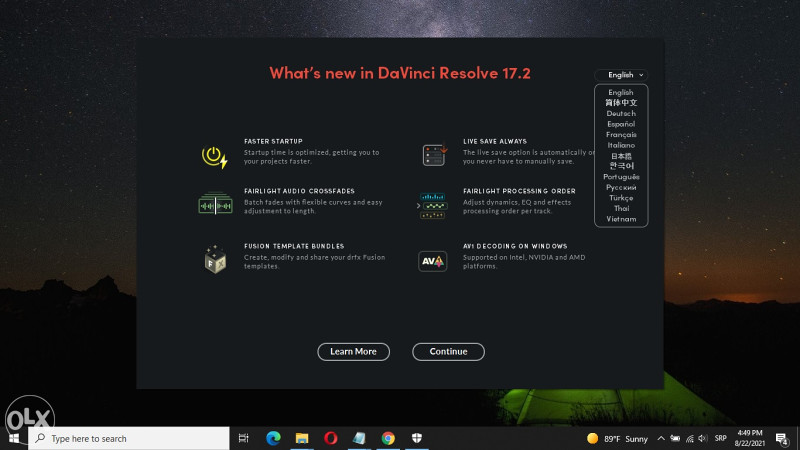This screenshot has width=800, height=450.
Task: Open the volume speaker tray icon
Action: [703, 438]
